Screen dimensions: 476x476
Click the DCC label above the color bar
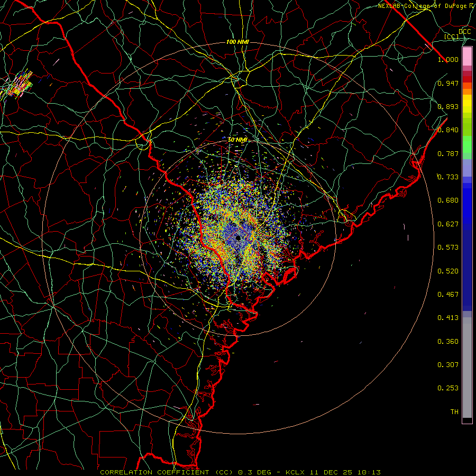pyautogui.click(x=464, y=32)
